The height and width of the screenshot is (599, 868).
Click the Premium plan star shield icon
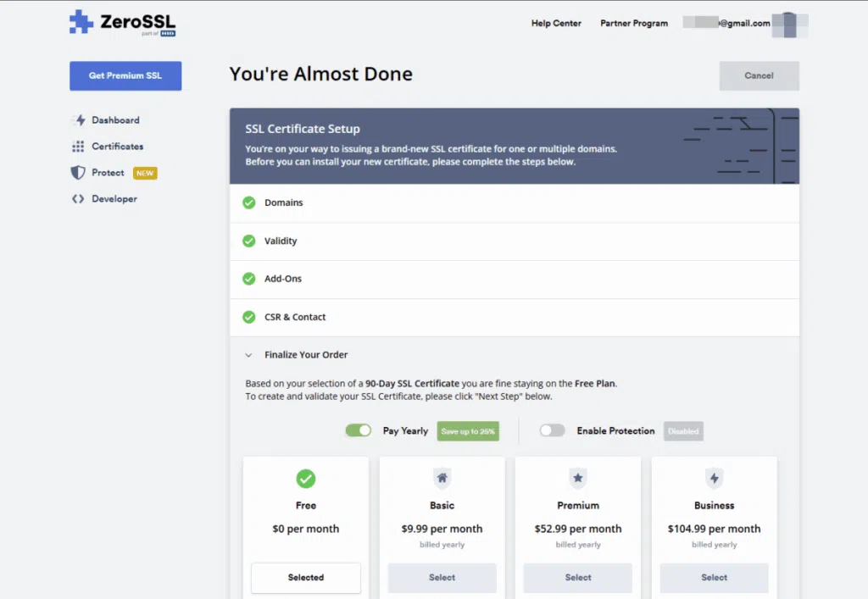click(578, 479)
